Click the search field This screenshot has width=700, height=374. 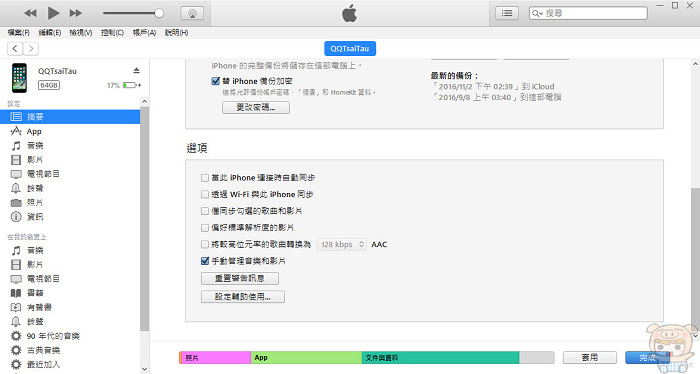588,13
